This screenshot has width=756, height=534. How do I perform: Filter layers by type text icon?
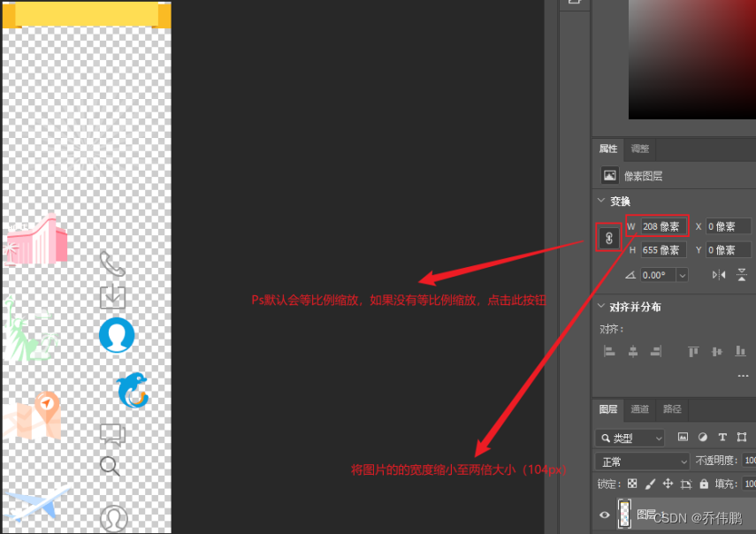[x=722, y=437]
